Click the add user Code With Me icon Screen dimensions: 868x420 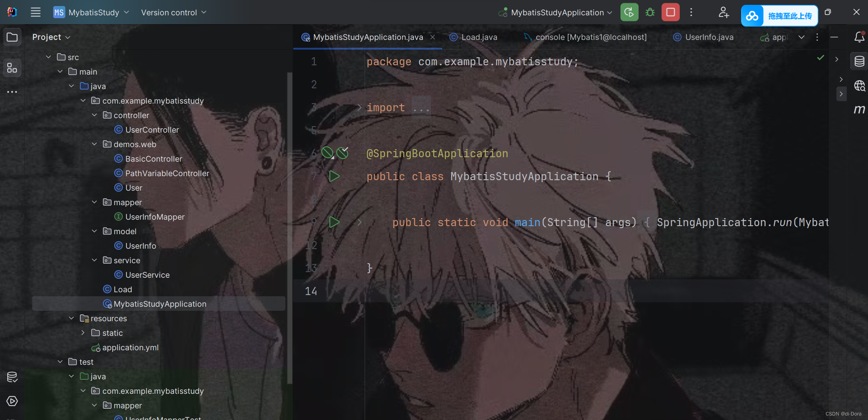click(x=724, y=12)
